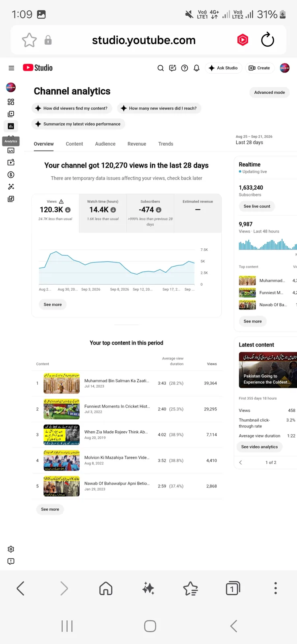Open the notifications bell
The image size is (297, 644).
click(x=196, y=68)
